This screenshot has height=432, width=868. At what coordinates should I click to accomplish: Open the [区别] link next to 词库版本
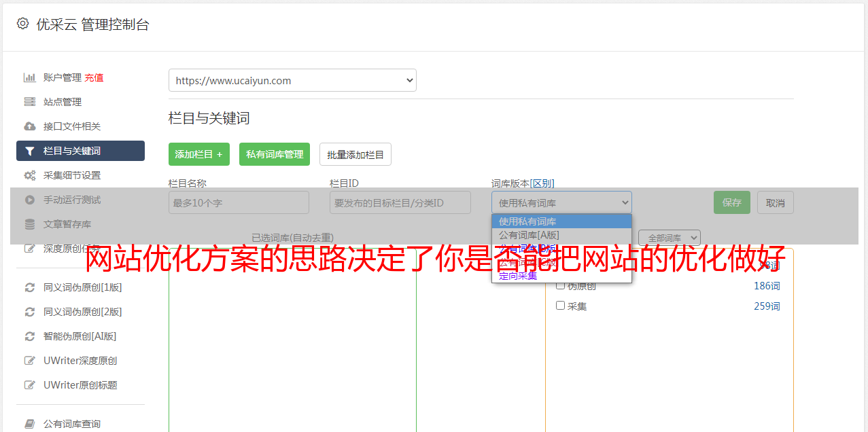click(x=542, y=183)
